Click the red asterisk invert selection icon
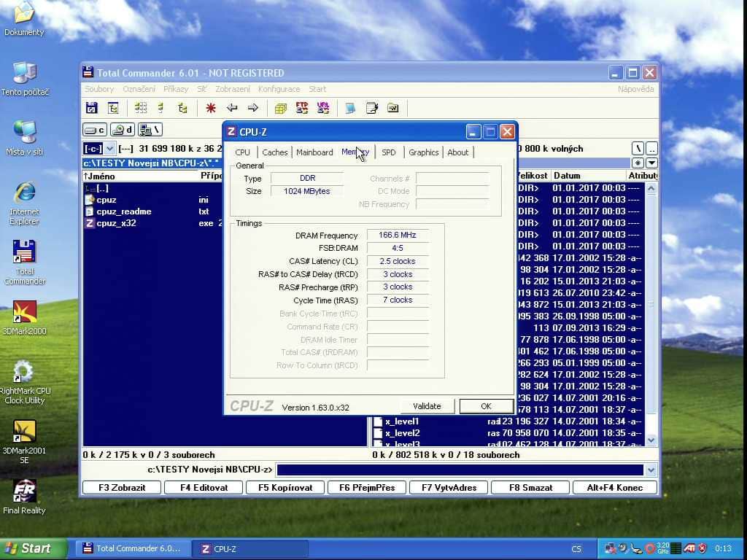The width and height of the screenshot is (747, 560). pos(211,108)
